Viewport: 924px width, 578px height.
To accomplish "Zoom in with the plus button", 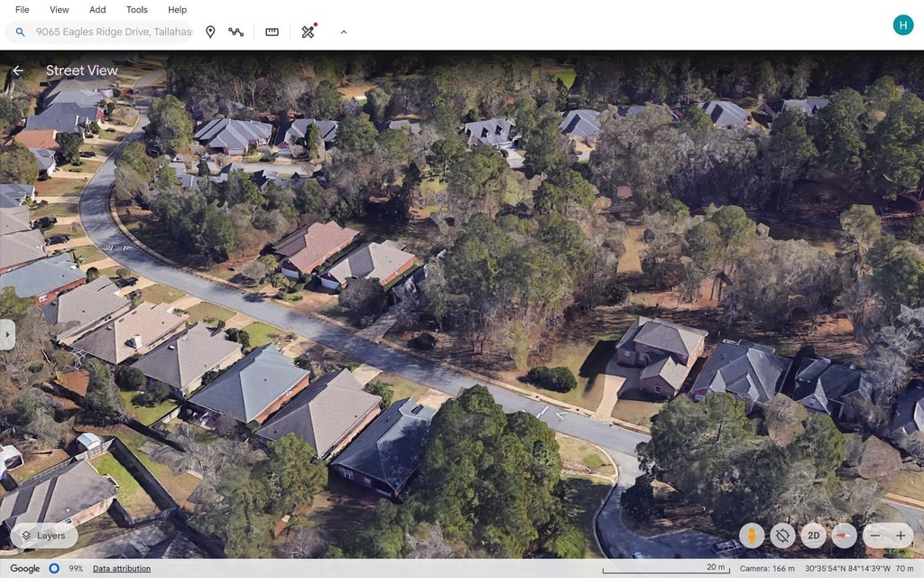I will pos(900,536).
